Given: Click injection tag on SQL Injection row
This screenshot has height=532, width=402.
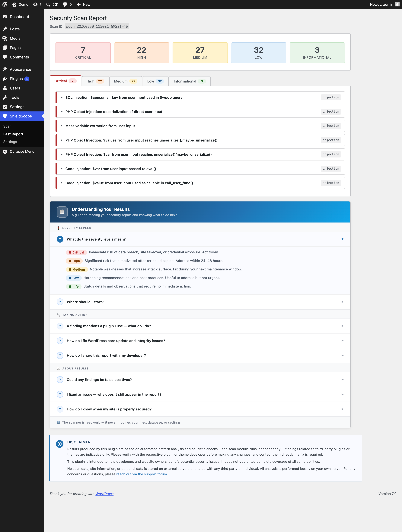Looking at the screenshot, I should coord(331,97).
